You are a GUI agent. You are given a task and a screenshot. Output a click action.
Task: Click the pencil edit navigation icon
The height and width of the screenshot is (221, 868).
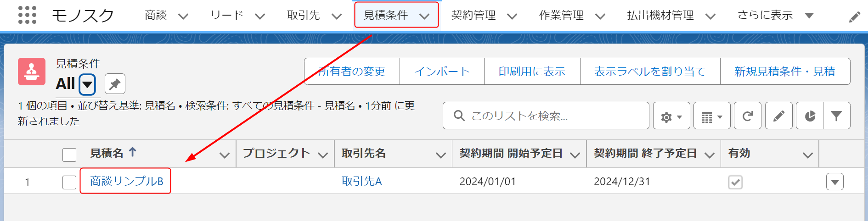pos(854,17)
